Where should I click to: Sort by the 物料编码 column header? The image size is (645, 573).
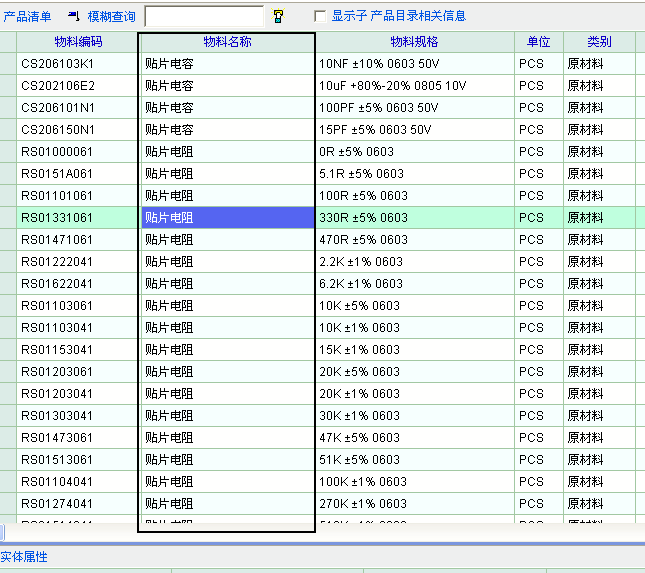pos(76,42)
